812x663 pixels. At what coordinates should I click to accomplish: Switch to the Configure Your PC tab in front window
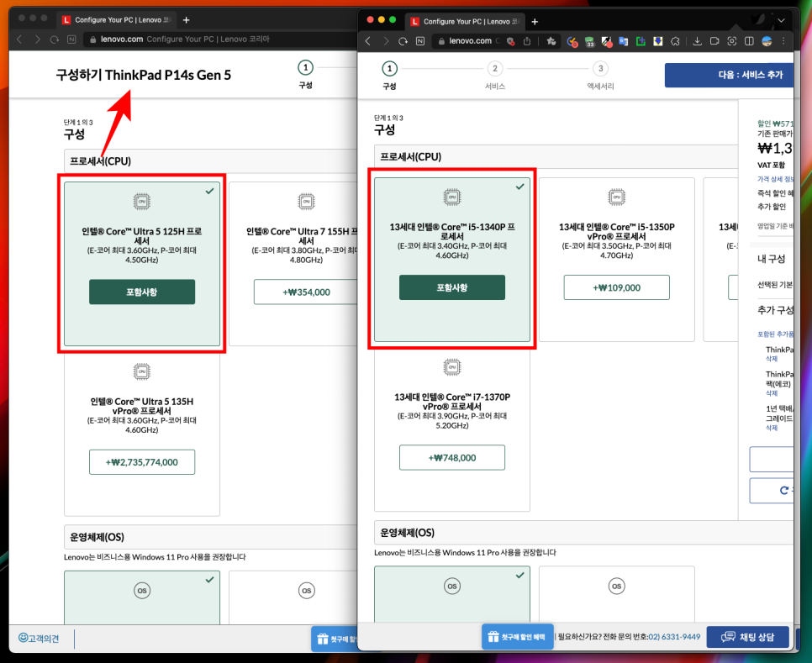[465, 22]
